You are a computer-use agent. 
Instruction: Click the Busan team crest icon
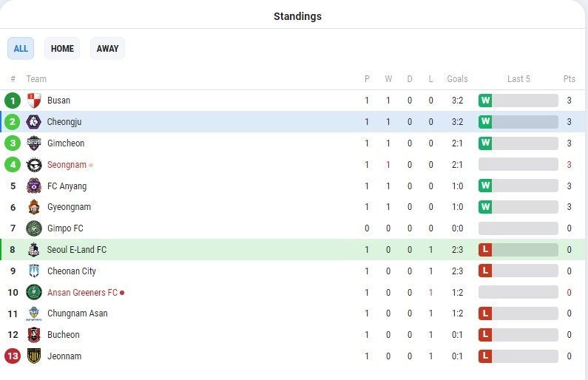coord(34,101)
